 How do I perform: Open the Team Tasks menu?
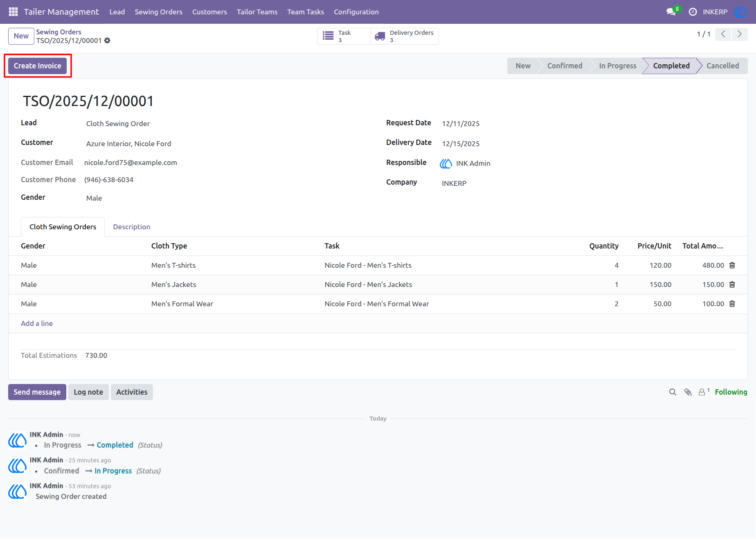point(305,12)
